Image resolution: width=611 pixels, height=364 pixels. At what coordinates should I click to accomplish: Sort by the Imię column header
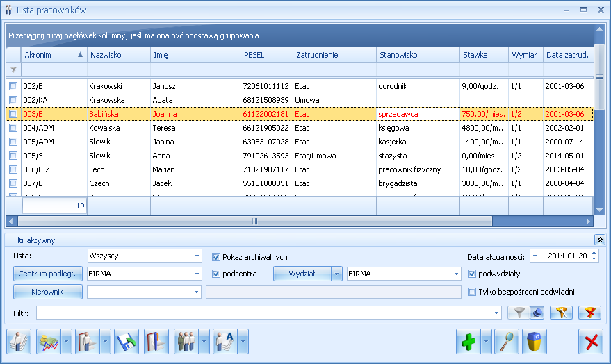pyautogui.click(x=195, y=55)
